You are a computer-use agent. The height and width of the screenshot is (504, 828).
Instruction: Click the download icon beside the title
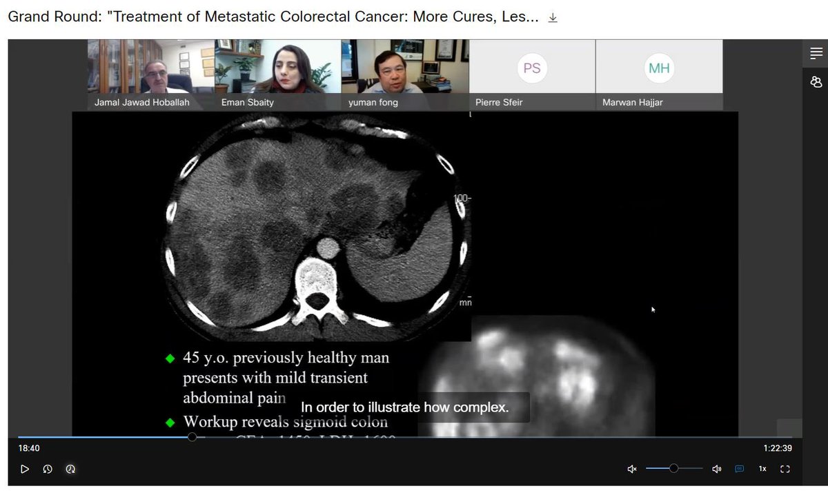click(553, 17)
